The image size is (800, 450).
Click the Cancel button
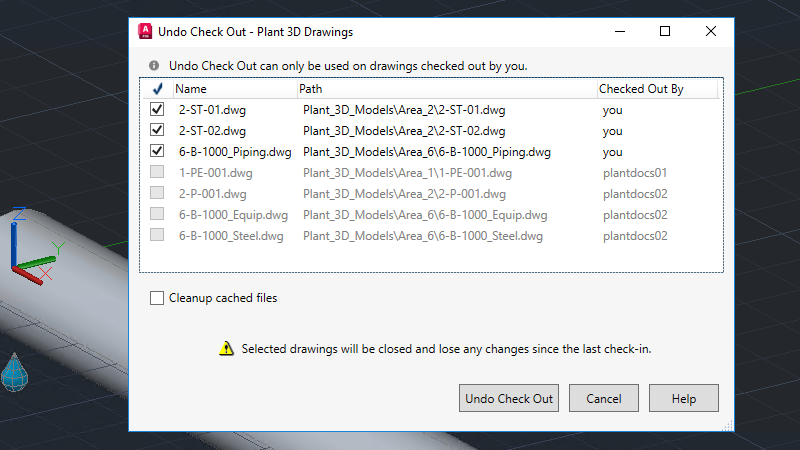point(604,398)
